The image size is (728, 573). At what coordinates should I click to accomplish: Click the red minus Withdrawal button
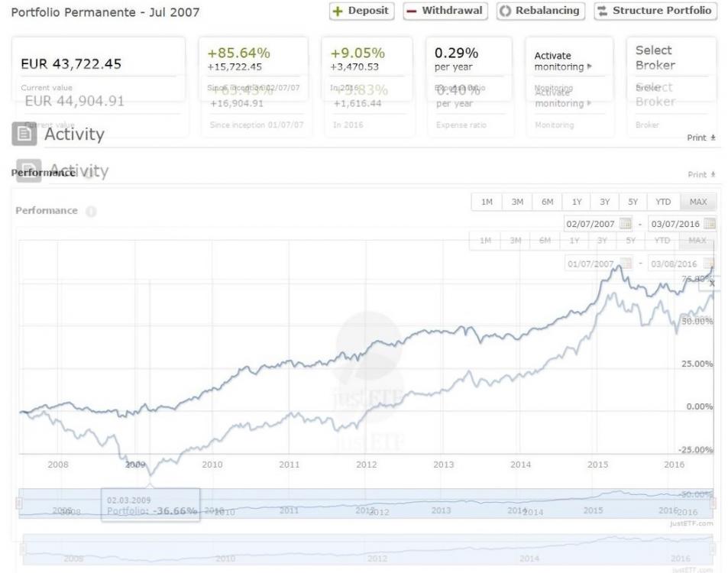[x=445, y=11]
